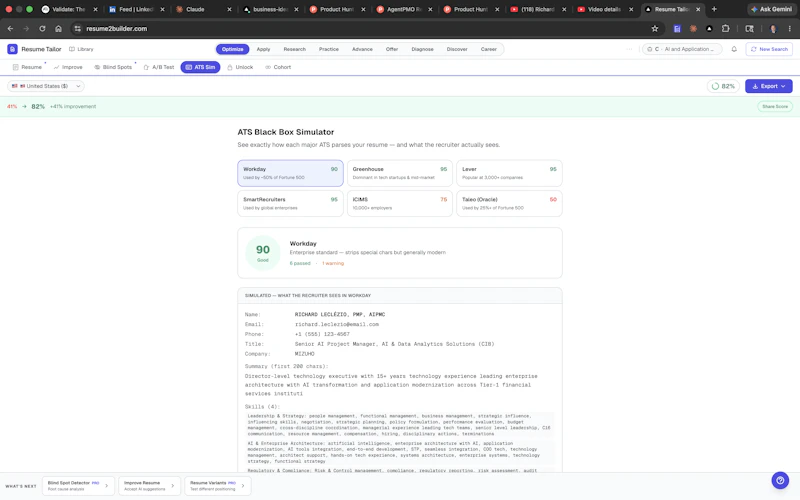800x500 pixels.
Task: Open the Improve sub-tab
Action: [x=68, y=67]
